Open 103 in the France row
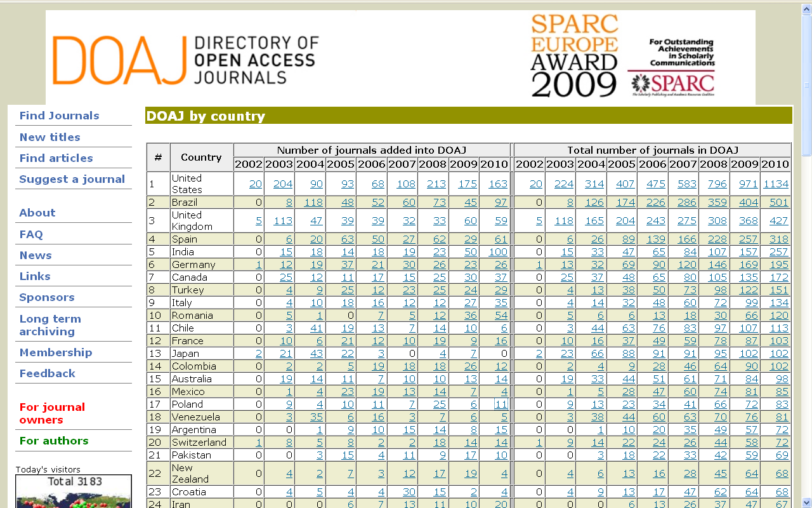 [779, 341]
